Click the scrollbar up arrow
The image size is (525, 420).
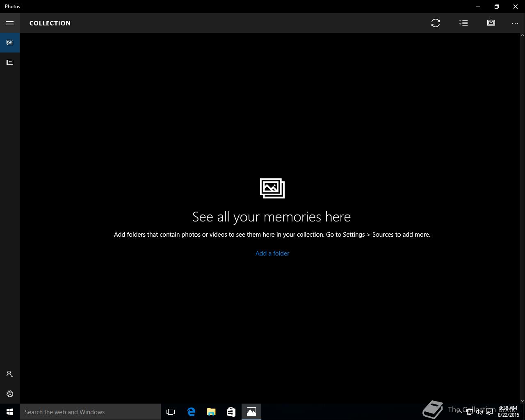[x=522, y=36]
